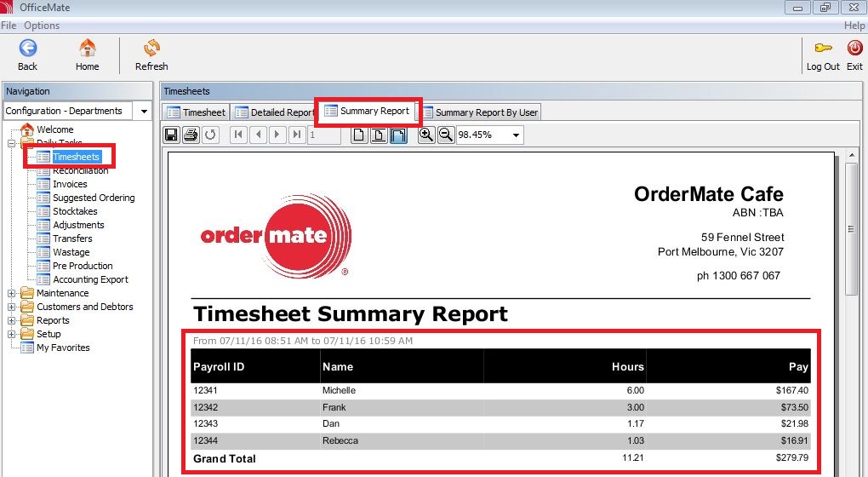Open Pre Production in the tree
The image size is (868, 477).
click(x=83, y=266)
